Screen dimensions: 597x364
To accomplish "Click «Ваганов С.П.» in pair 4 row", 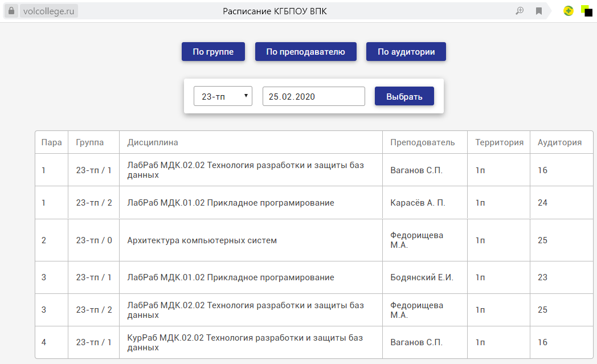I will click(425, 342).
